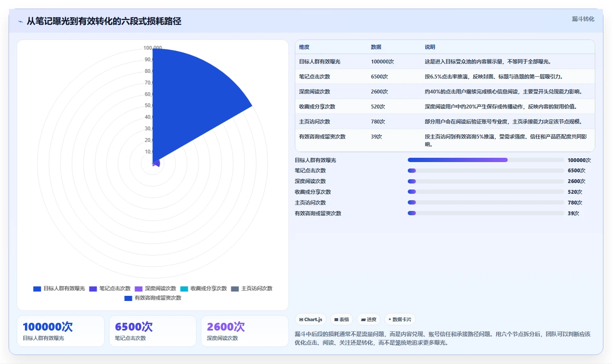Screen dimensions: 612x364
Task: Toggle the 有效咨询或留资次数 series via legend label
Action: pyautogui.click(x=158, y=298)
